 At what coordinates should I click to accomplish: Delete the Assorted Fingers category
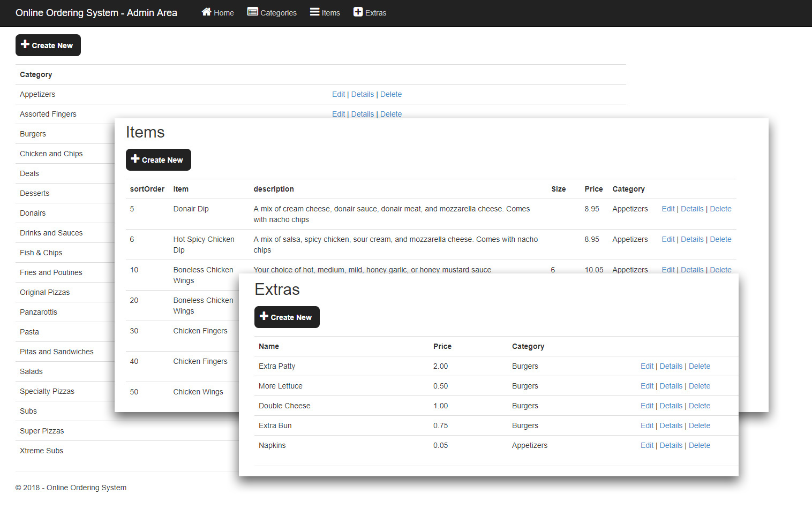391,114
